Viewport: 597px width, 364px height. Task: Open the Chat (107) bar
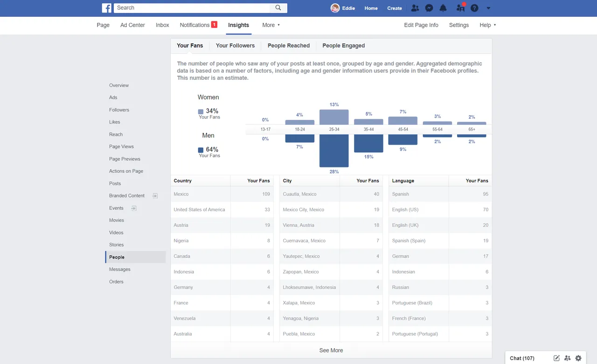point(522,358)
